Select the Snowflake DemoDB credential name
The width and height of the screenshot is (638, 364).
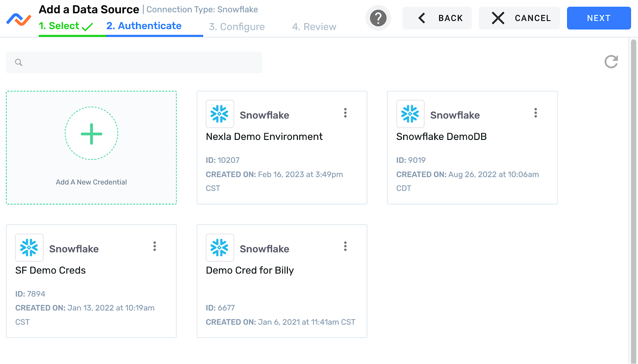click(441, 137)
